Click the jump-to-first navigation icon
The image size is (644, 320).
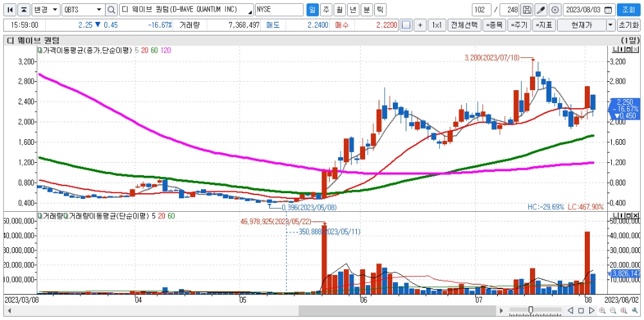11,10
